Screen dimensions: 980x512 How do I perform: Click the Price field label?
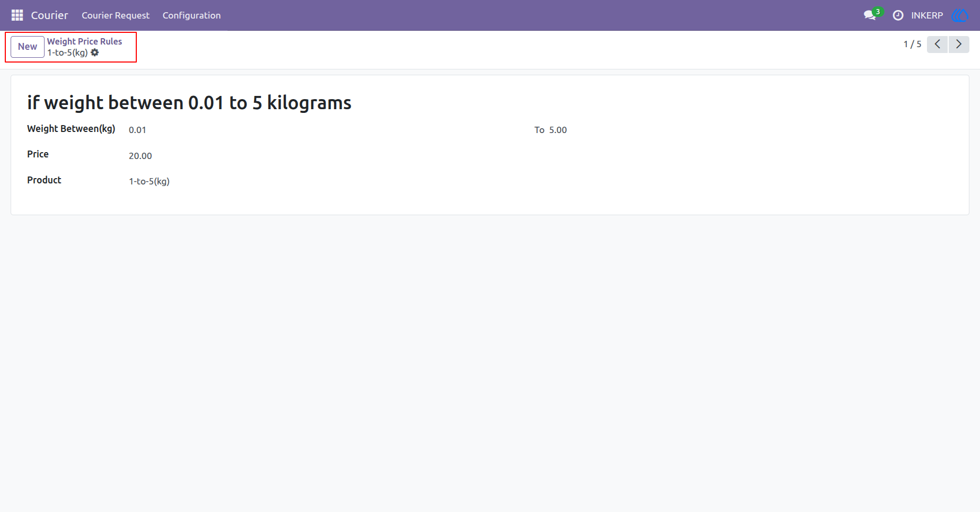(x=38, y=154)
